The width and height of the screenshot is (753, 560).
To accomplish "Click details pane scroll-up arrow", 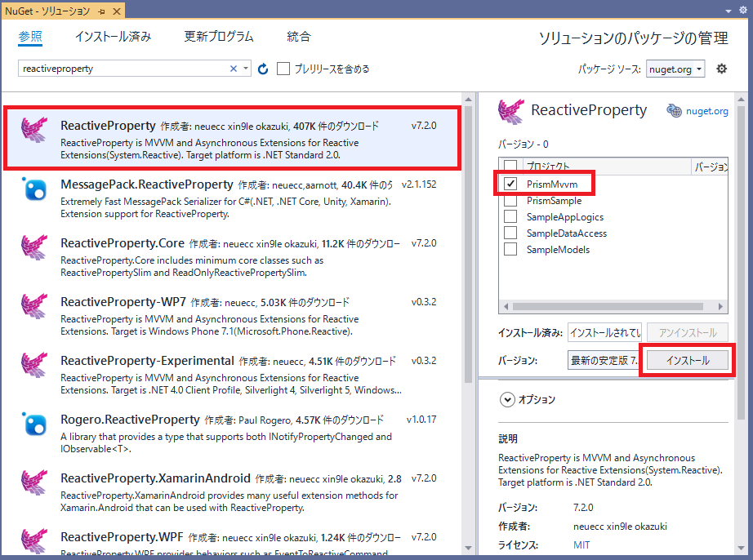I will (x=741, y=100).
